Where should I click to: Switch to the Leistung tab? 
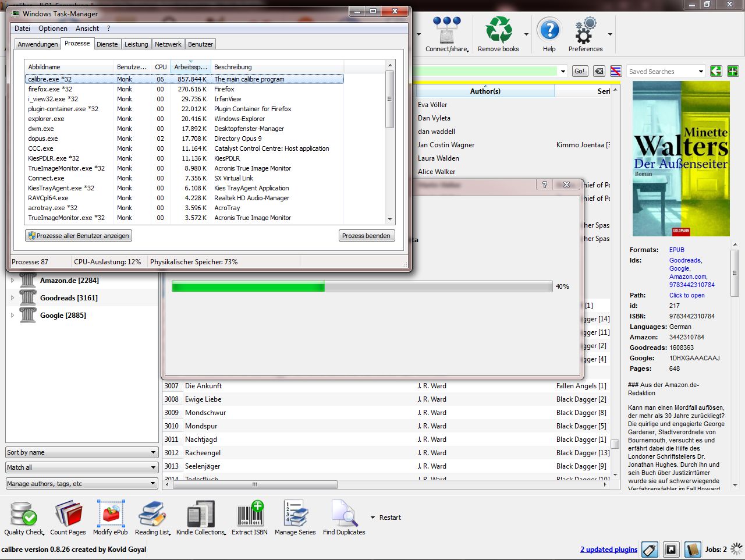[136, 44]
